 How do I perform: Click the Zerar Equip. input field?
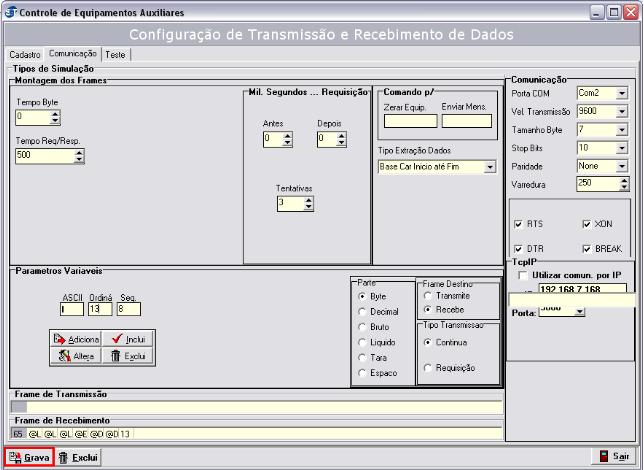tap(411, 121)
